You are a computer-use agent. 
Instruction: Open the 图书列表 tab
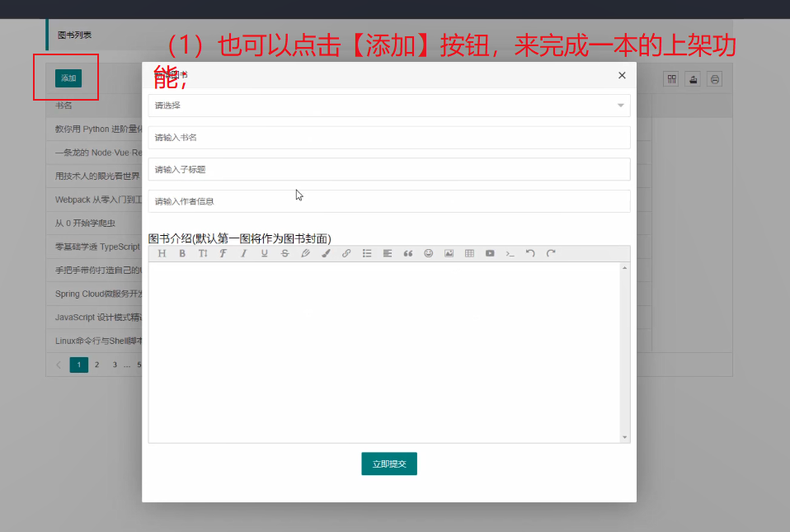[74, 35]
